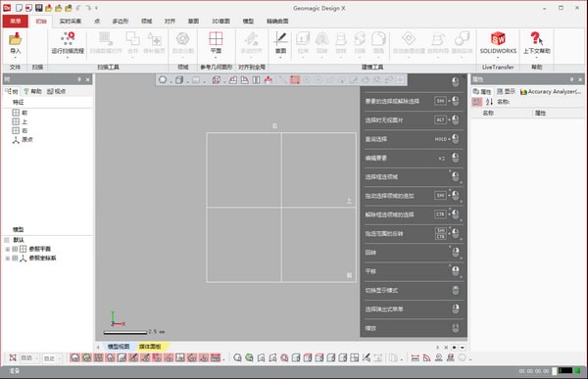Toggle visibility box of 参照坐标系

[15, 258]
